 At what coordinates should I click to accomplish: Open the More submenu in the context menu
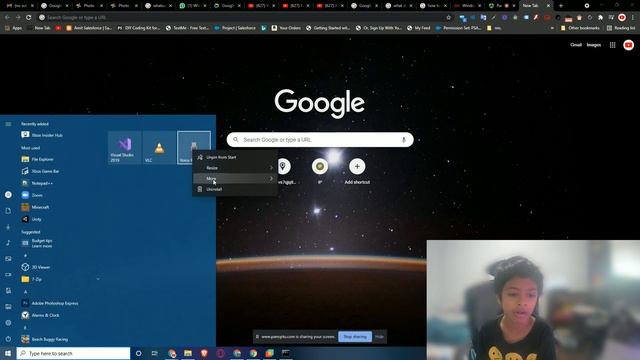[235, 178]
